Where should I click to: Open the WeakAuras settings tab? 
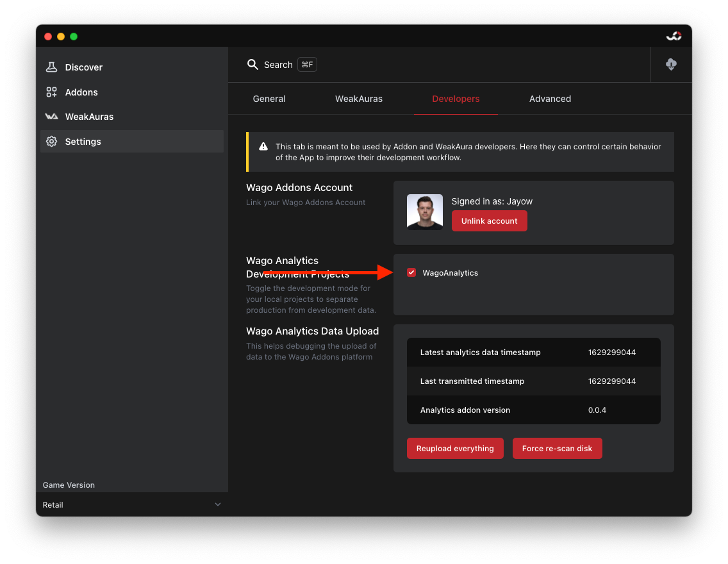click(359, 99)
